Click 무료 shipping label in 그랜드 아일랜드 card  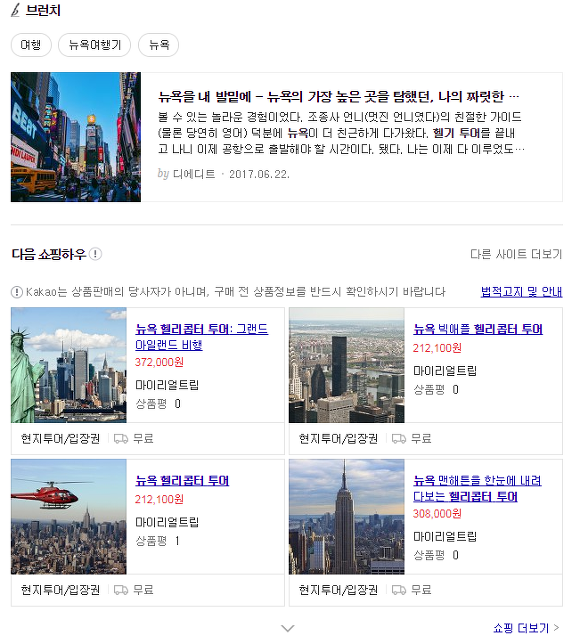(143, 439)
